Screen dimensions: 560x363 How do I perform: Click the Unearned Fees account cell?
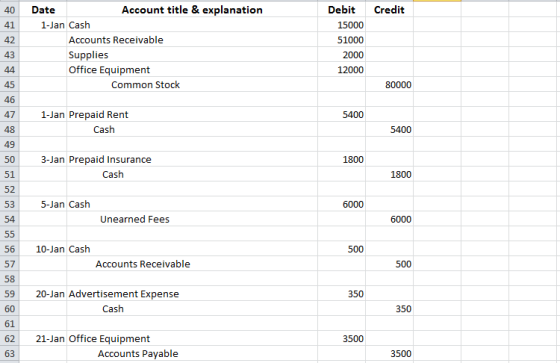click(x=192, y=219)
